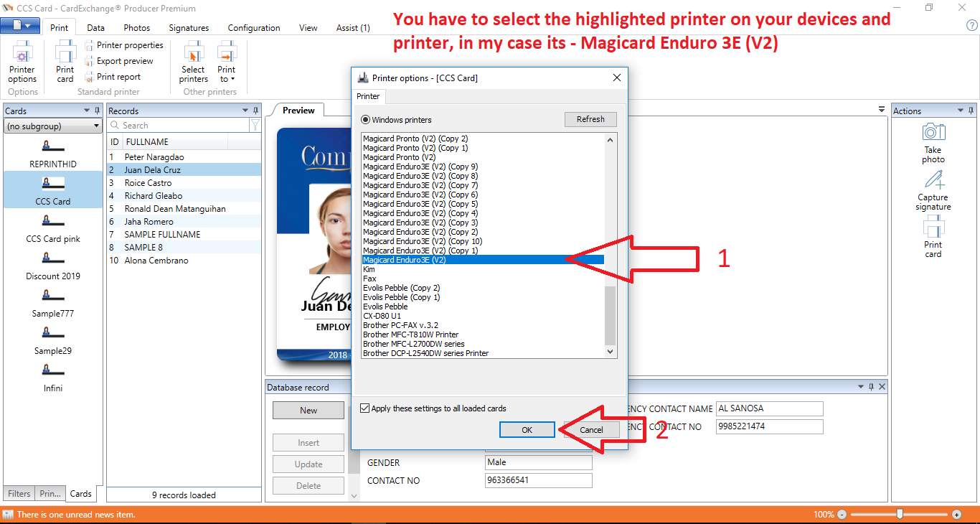Image resolution: width=980 pixels, height=524 pixels.
Task: Open Print report
Action: coord(113,77)
